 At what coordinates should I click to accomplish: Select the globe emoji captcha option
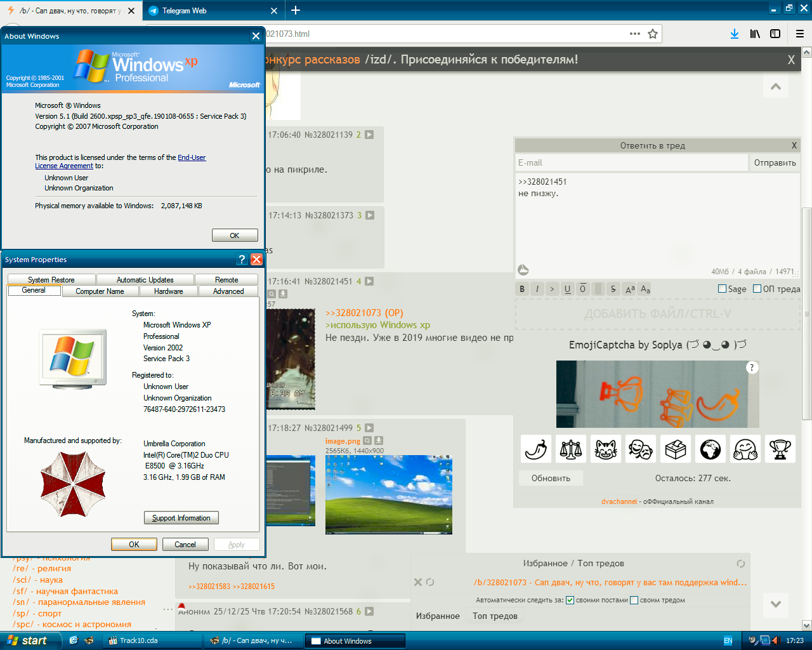[710, 449]
